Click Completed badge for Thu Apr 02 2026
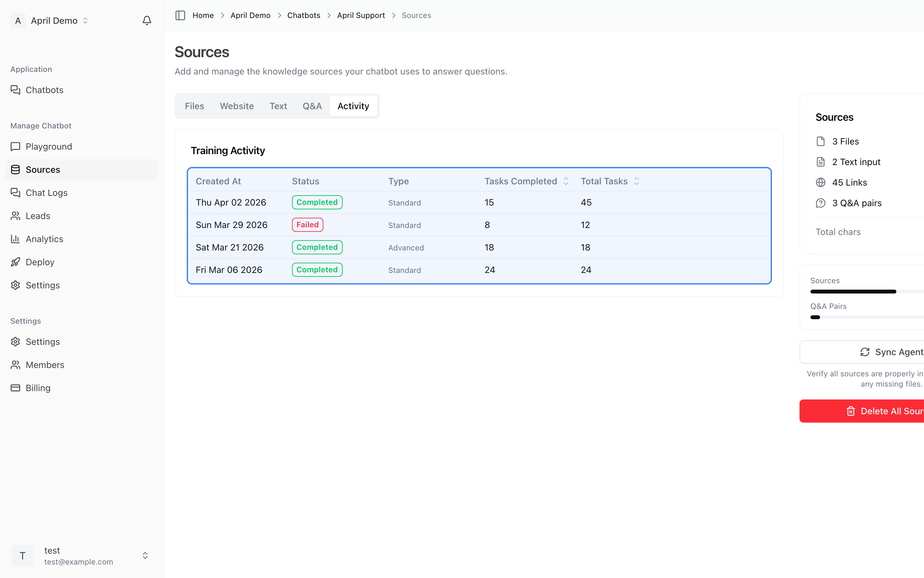The image size is (924, 578). pyautogui.click(x=317, y=202)
